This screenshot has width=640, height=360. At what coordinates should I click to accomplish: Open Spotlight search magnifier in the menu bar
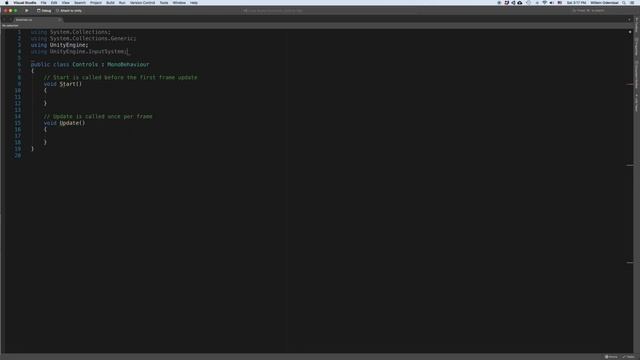point(624,2)
